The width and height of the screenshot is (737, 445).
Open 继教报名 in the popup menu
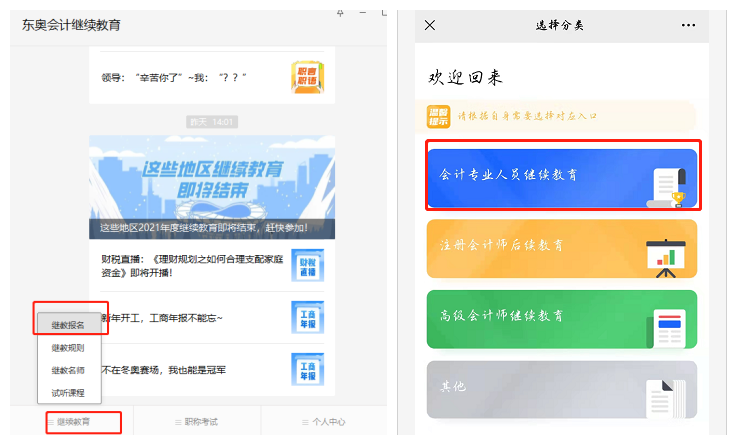pyautogui.click(x=69, y=324)
